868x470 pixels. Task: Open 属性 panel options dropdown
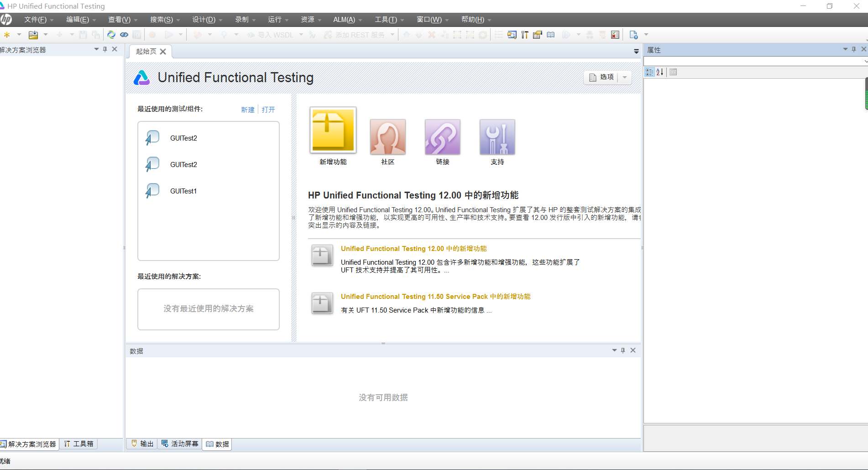(x=845, y=49)
